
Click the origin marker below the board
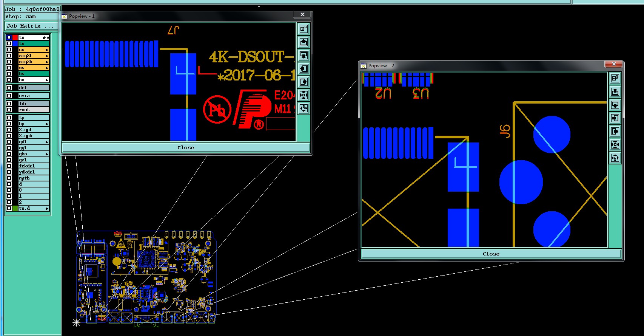pyautogui.click(x=76, y=322)
